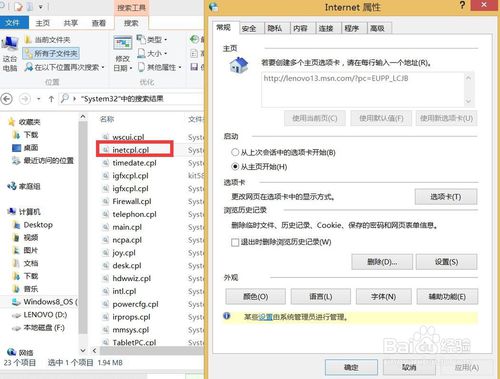This screenshot has width=500, height=379.
Task: Open the 修改日期 filter dropdown
Action: [x=123, y=53]
